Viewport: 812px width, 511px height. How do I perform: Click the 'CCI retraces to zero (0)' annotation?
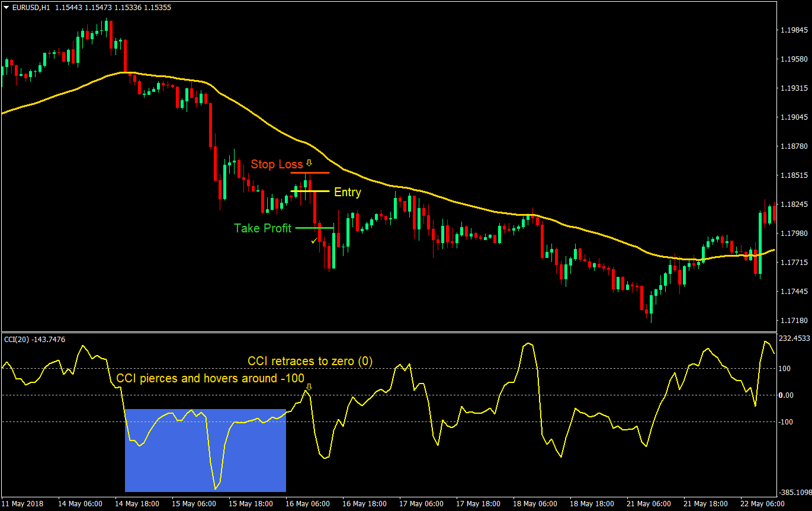click(x=310, y=361)
